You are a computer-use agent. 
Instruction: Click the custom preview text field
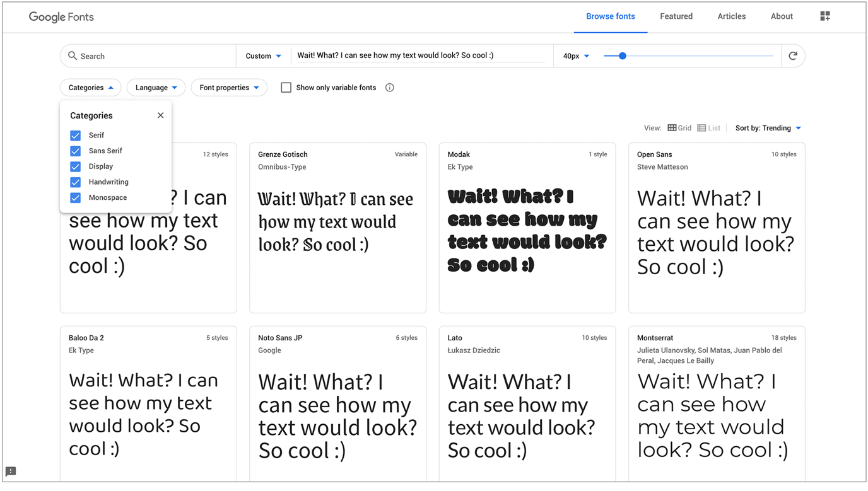pyautogui.click(x=421, y=55)
